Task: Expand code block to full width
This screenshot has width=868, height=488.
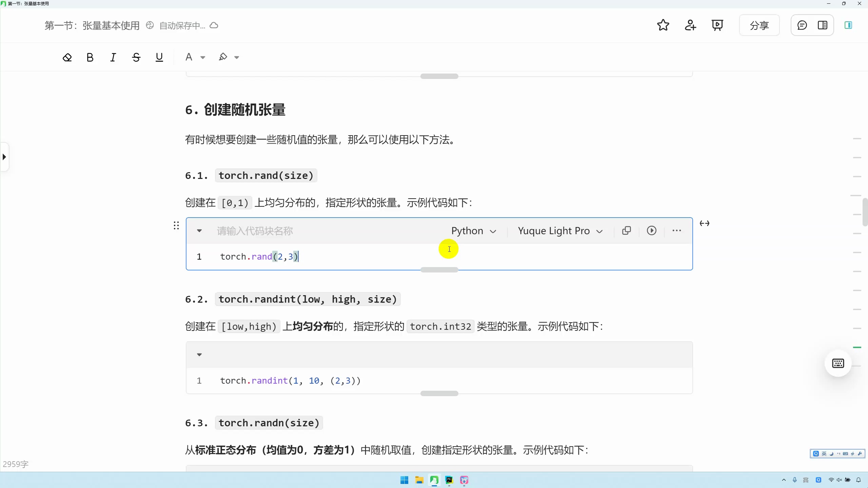Action: [705, 223]
